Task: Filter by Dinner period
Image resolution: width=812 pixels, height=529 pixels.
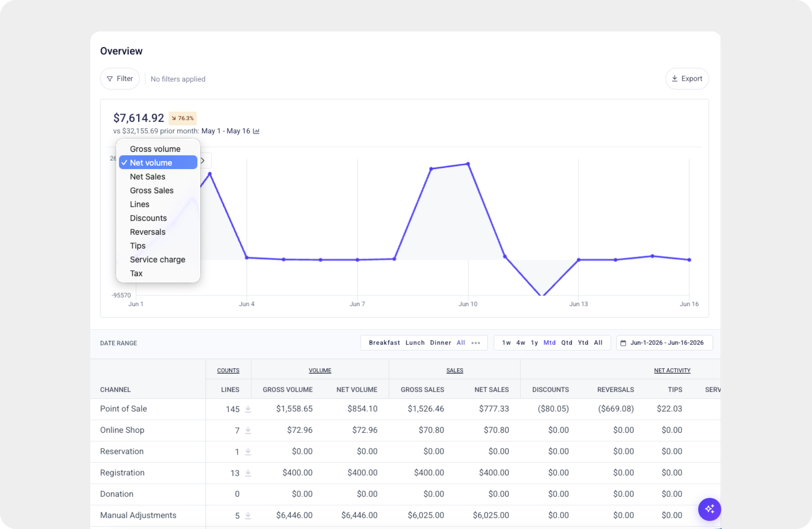Action: (x=440, y=343)
